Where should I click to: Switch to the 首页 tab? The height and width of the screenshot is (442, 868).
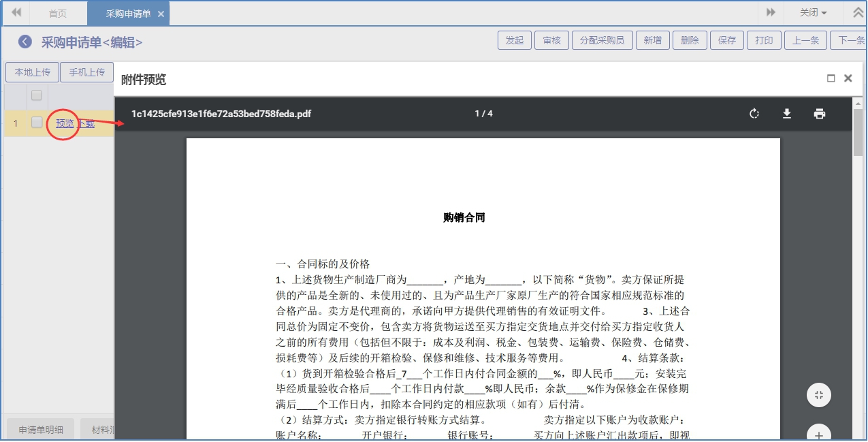pyautogui.click(x=58, y=14)
